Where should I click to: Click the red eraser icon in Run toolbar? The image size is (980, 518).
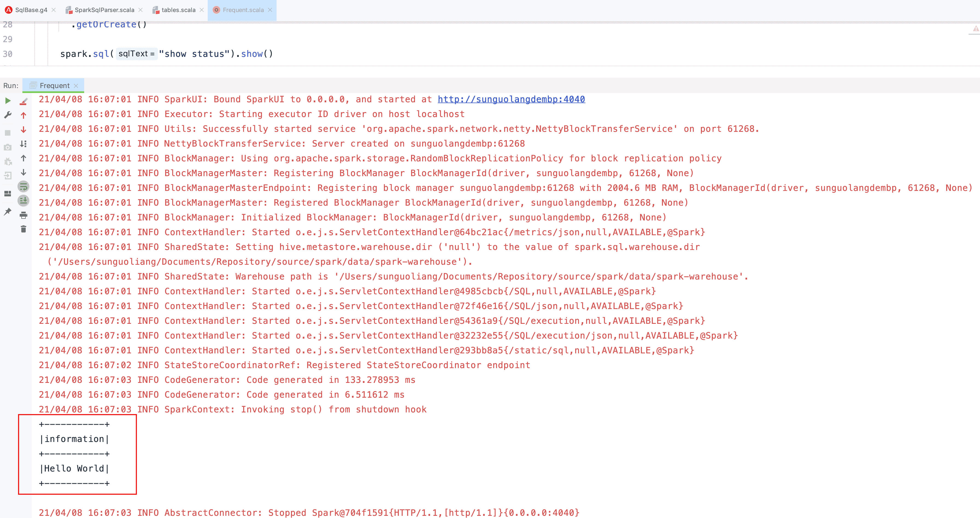point(24,101)
